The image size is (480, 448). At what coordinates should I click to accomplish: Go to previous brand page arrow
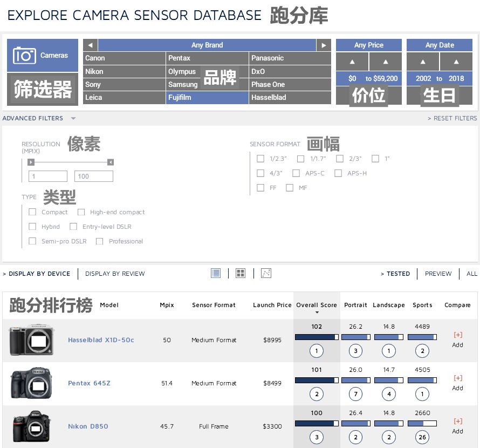point(90,45)
